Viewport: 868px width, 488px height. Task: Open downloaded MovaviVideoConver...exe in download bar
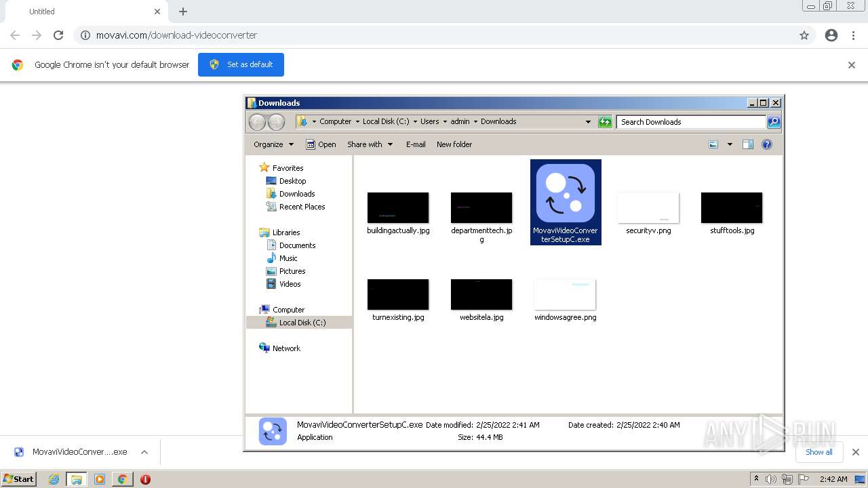[x=71, y=452]
